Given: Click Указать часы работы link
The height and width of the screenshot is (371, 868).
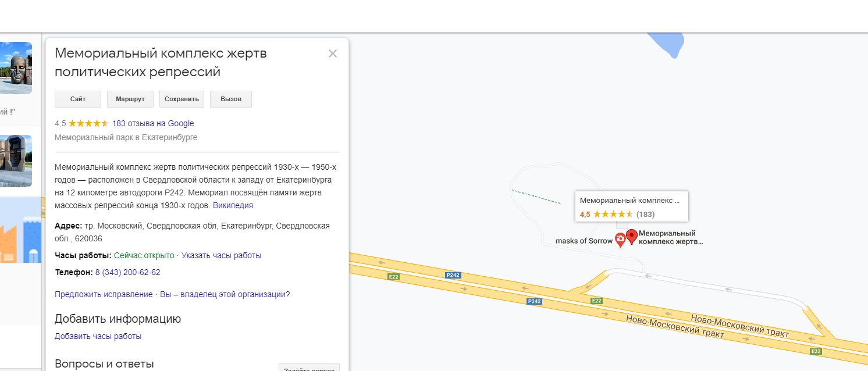Looking at the screenshot, I should [x=222, y=255].
